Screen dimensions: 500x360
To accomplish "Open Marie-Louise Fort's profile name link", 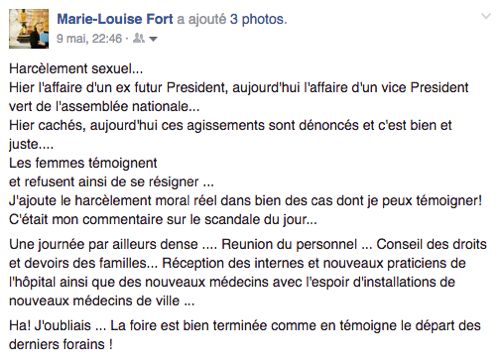I will 115,19.
